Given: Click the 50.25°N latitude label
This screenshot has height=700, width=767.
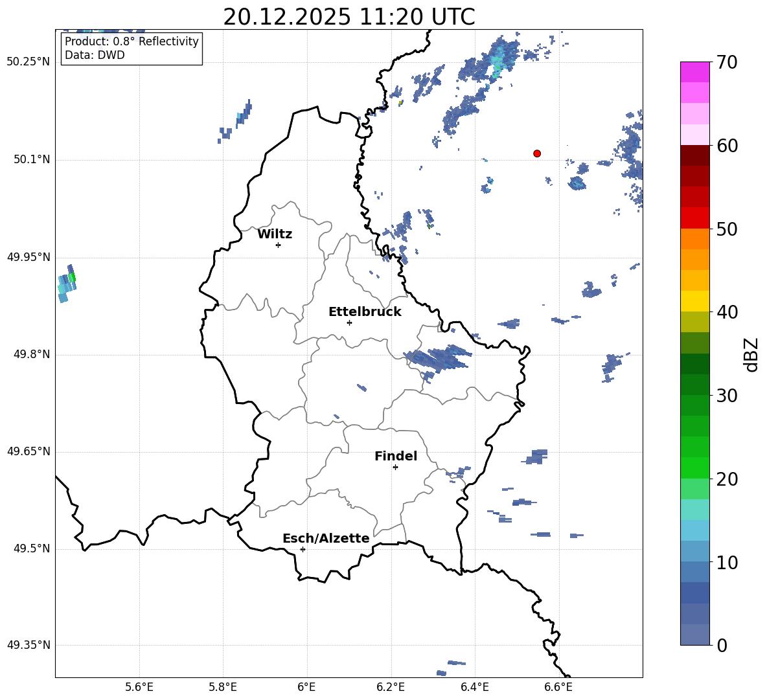Looking at the screenshot, I should click(x=29, y=62).
